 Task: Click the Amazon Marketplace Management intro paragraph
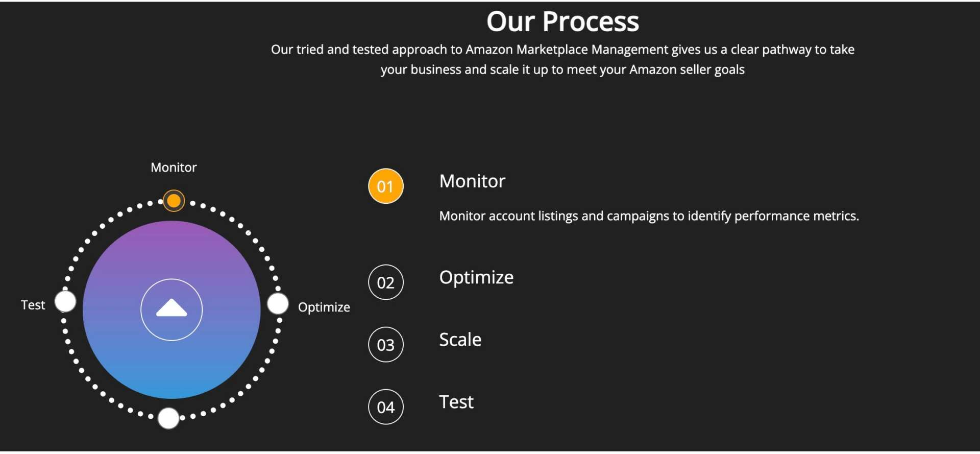(x=562, y=59)
